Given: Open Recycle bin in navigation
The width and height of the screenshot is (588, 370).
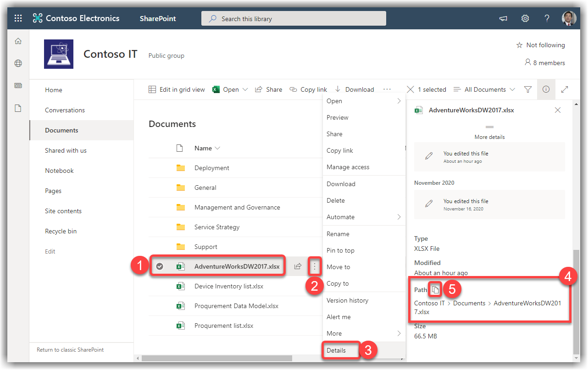Looking at the screenshot, I should (61, 231).
